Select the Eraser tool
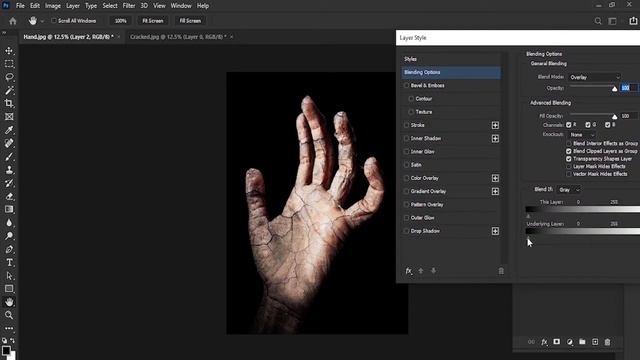Viewport: 640px width, 360px height. [x=9, y=196]
